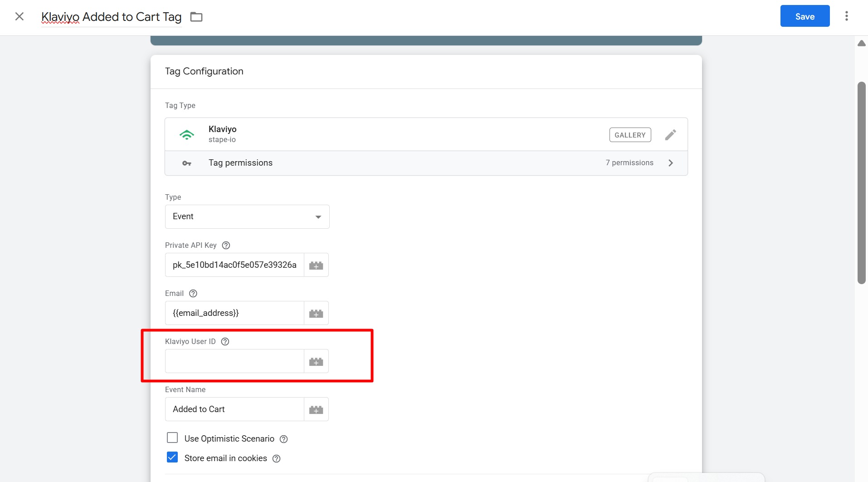Click the Save button

pyautogui.click(x=805, y=16)
